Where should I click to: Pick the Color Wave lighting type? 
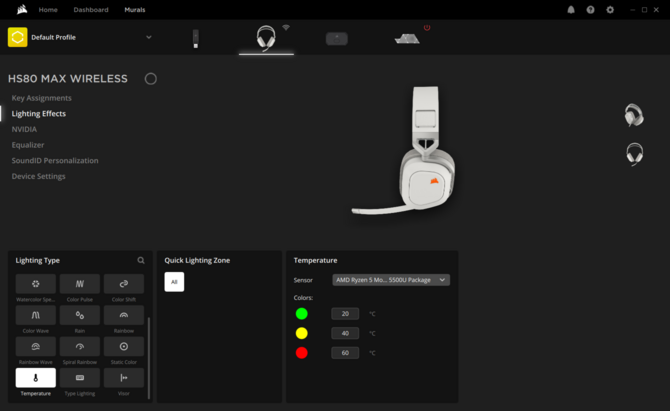35,315
